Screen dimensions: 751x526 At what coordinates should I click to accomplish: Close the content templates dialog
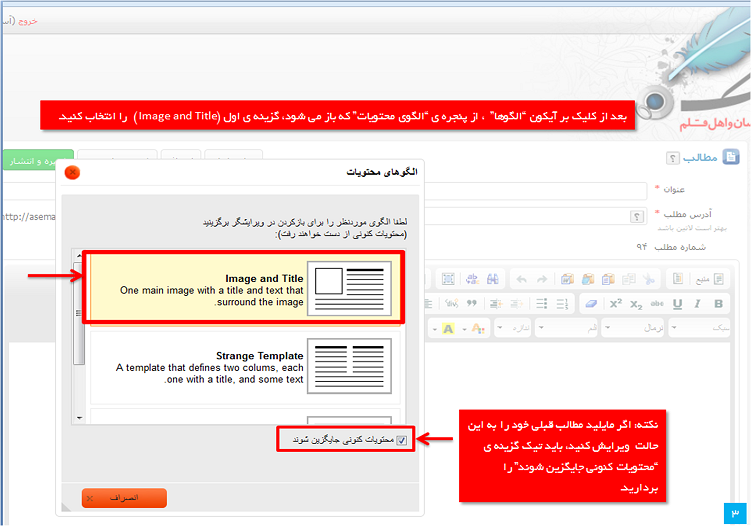[72, 172]
